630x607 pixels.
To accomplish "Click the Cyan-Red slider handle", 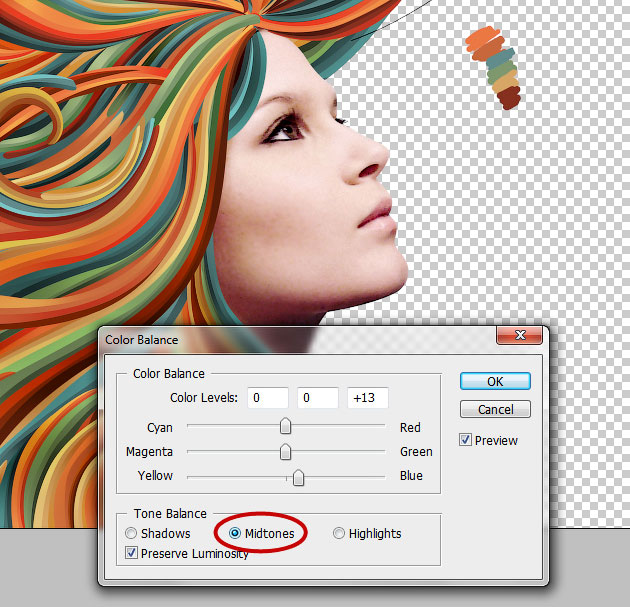I will coord(285,426).
